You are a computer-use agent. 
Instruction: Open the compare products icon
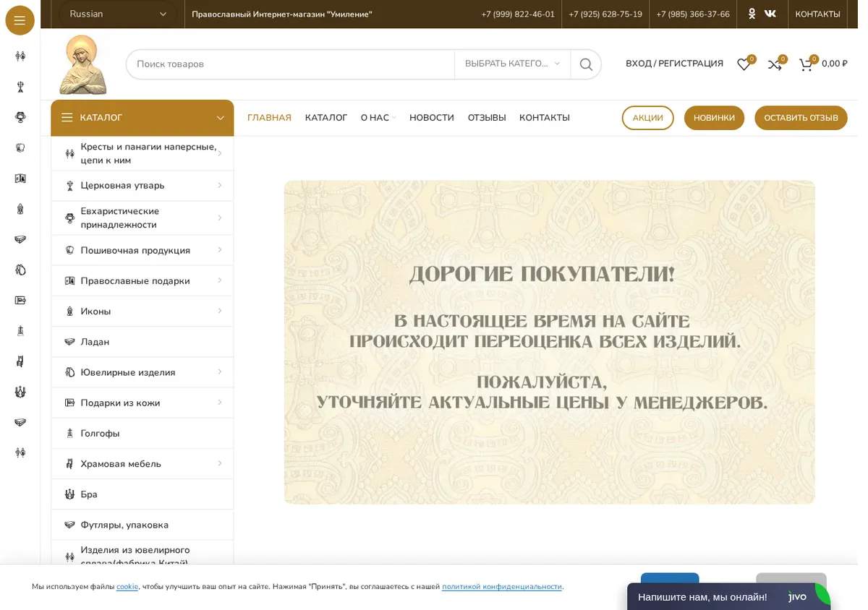pyautogui.click(x=774, y=64)
